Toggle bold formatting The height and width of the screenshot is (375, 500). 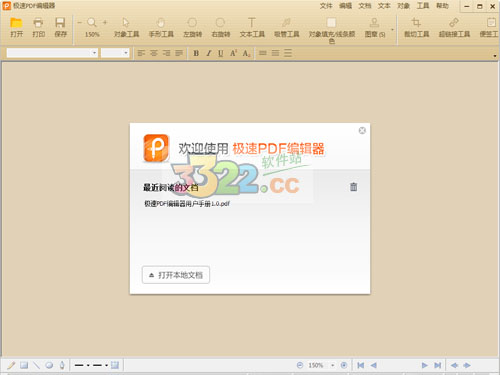pyautogui.click(x=196, y=53)
